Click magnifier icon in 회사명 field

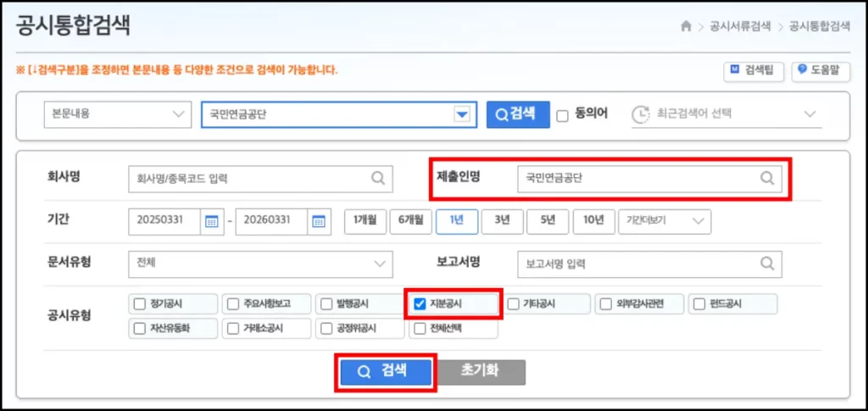pos(378,178)
